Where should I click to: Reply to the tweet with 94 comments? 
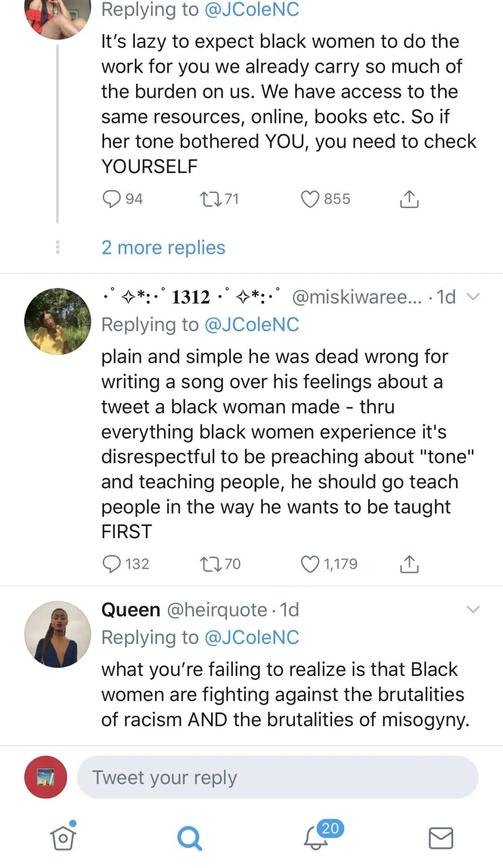click(x=112, y=199)
